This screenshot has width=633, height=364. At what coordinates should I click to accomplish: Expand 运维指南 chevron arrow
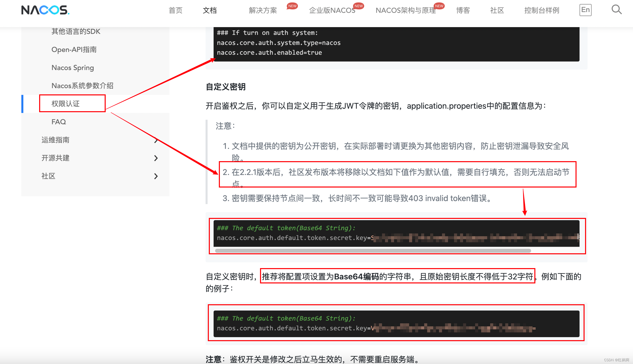click(156, 140)
